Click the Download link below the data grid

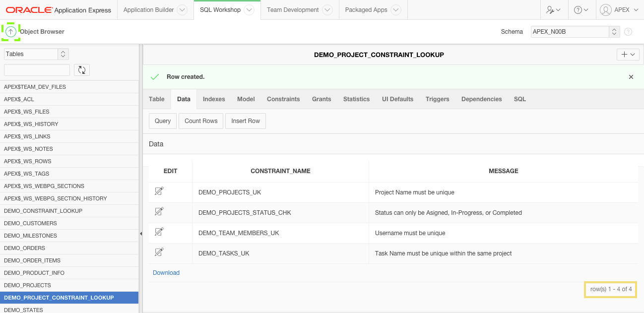(x=166, y=272)
